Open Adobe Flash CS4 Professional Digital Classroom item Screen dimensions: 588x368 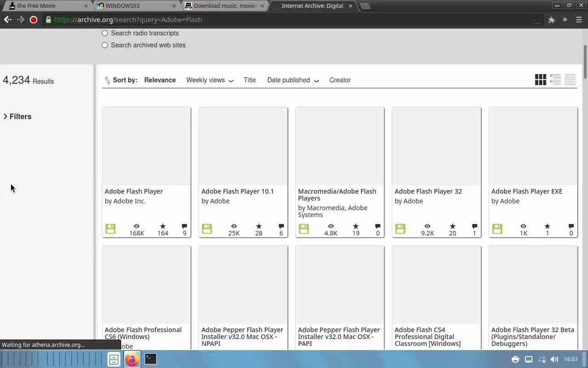coord(428,337)
